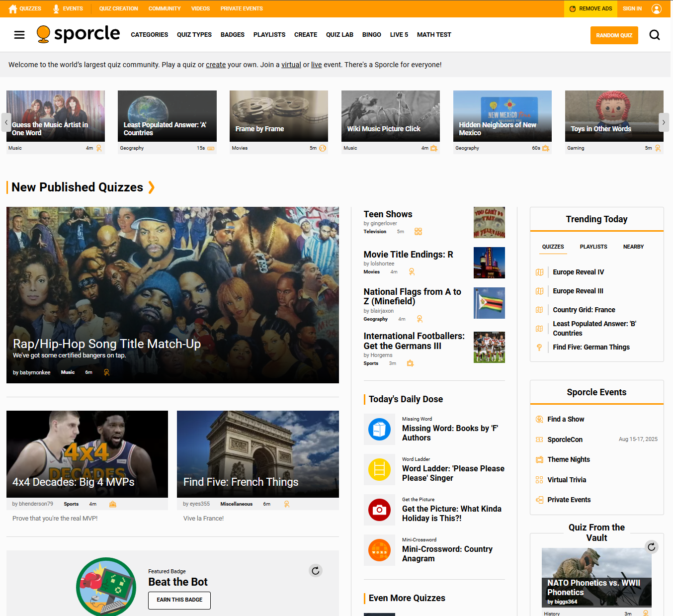Follow the 'create' link in welcome text
This screenshot has height=616, width=673.
(216, 65)
